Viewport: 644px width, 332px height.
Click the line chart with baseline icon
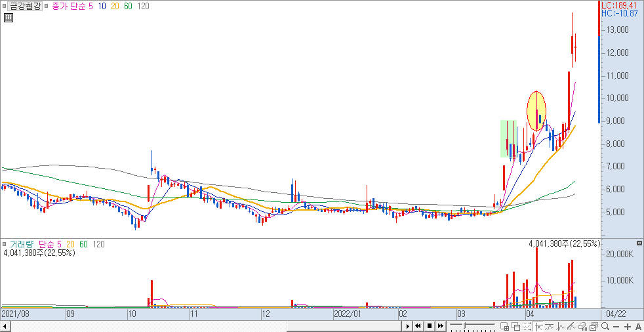[548, 327]
